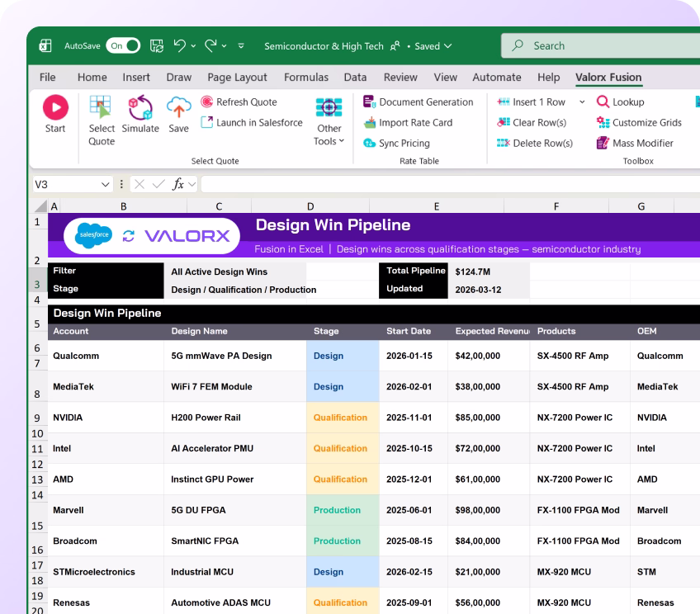Click Launch in Salesforce
Screen dimensions: 700x614
252,122
